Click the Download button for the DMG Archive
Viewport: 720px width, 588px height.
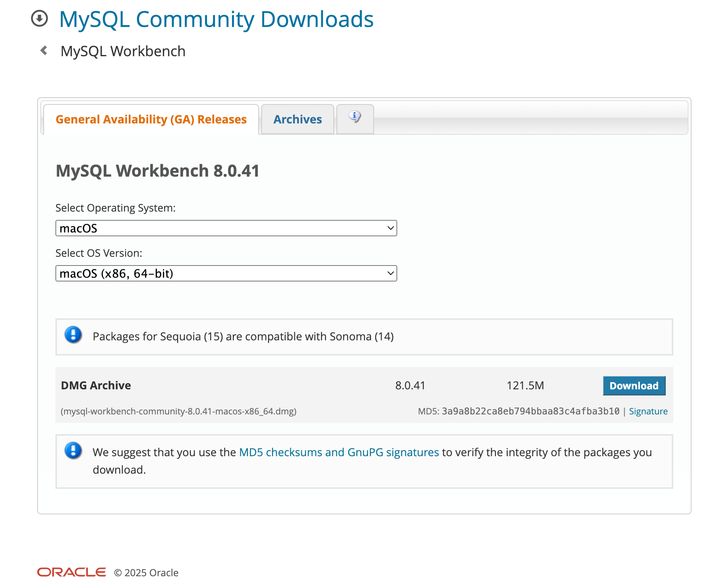pyautogui.click(x=634, y=386)
